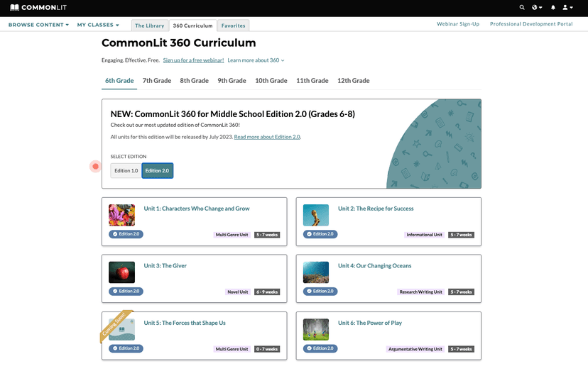588x371 pixels.
Task: Click the Unit 2 trophy thumbnail
Action: tap(316, 215)
